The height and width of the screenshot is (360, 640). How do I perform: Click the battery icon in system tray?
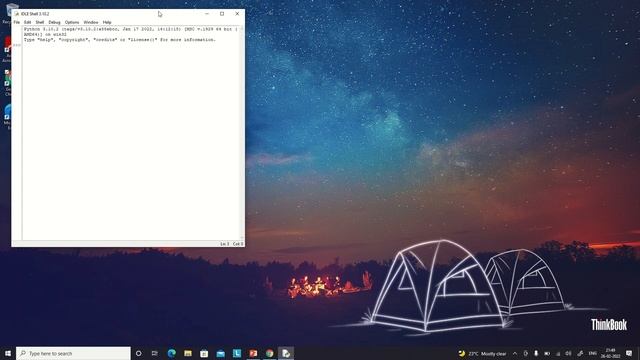tap(547, 353)
